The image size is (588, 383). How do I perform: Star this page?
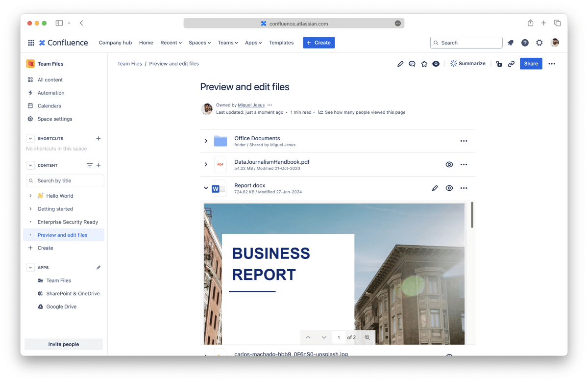pyautogui.click(x=424, y=64)
